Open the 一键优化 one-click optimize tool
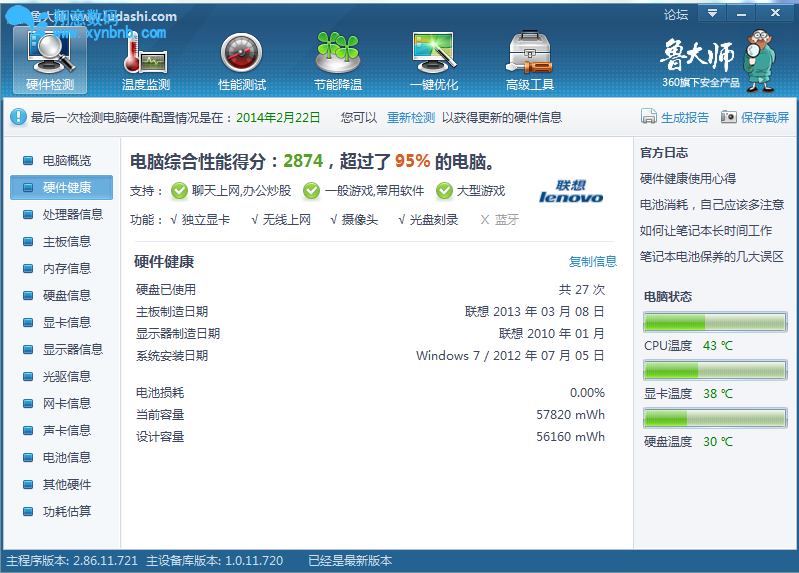The height and width of the screenshot is (573, 799). click(434, 60)
